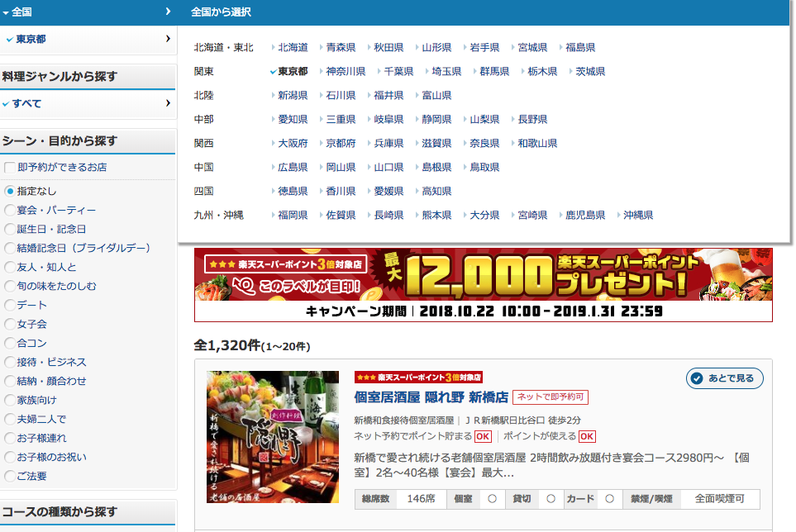Select 神奈川県 in Kanto row
The image size is (796, 532).
[346, 72]
